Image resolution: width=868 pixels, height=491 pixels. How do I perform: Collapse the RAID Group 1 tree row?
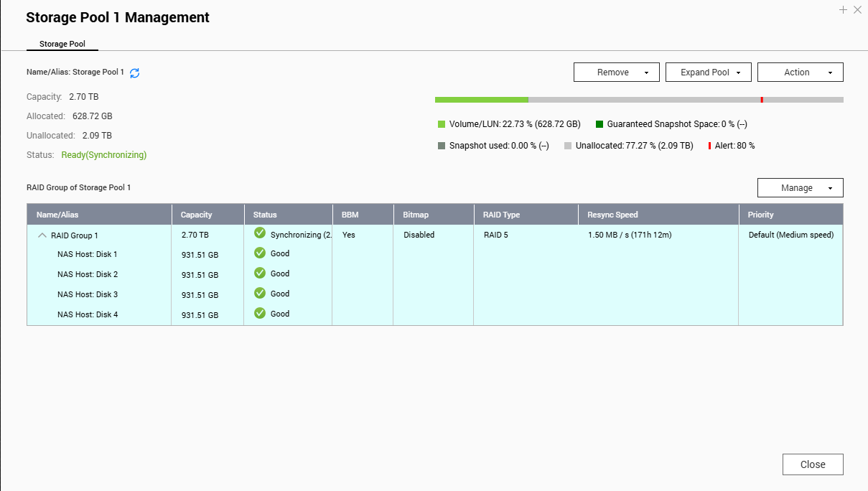click(42, 235)
